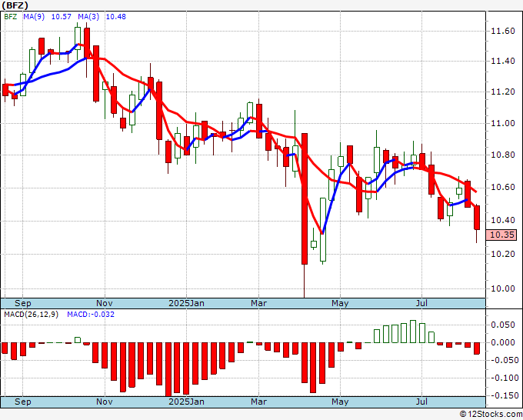Screen dimensions: 523x420
Task: Click 2025Jan on the price chart time axis
Action: [x=186, y=303]
